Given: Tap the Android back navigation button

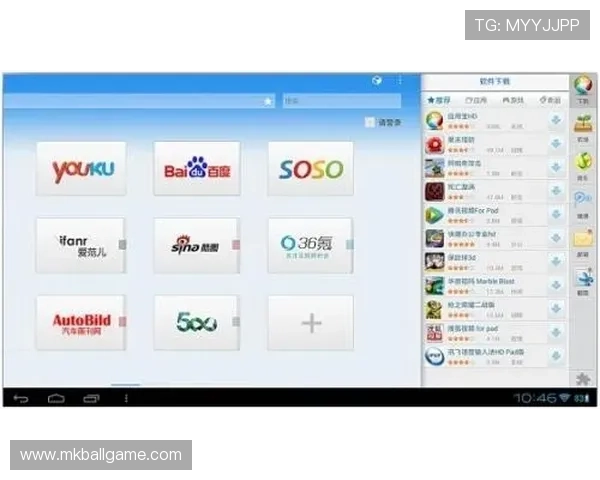Looking at the screenshot, I should [x=20, y=398].
